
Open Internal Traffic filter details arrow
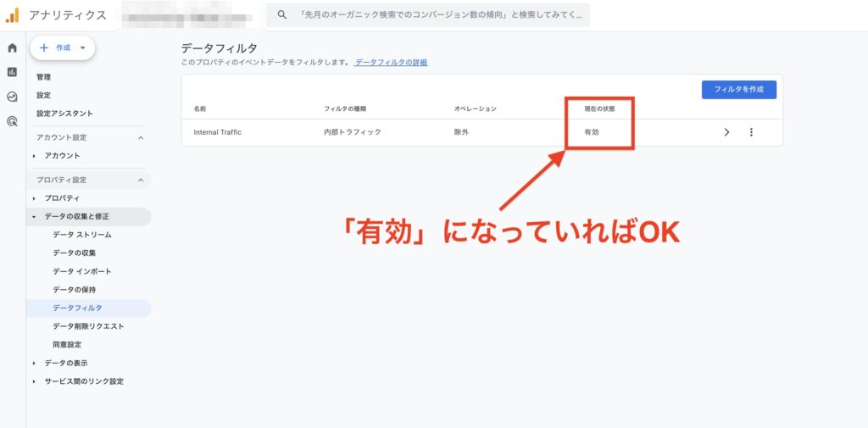(726, 132)
